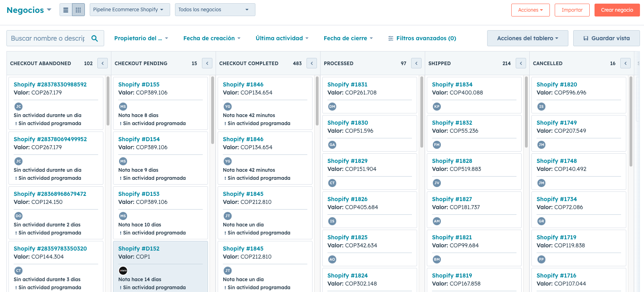This screenshot has height=292, width=644.
Task: Click KP avatar on Shopify #1834 card
Action: (437, 107)
